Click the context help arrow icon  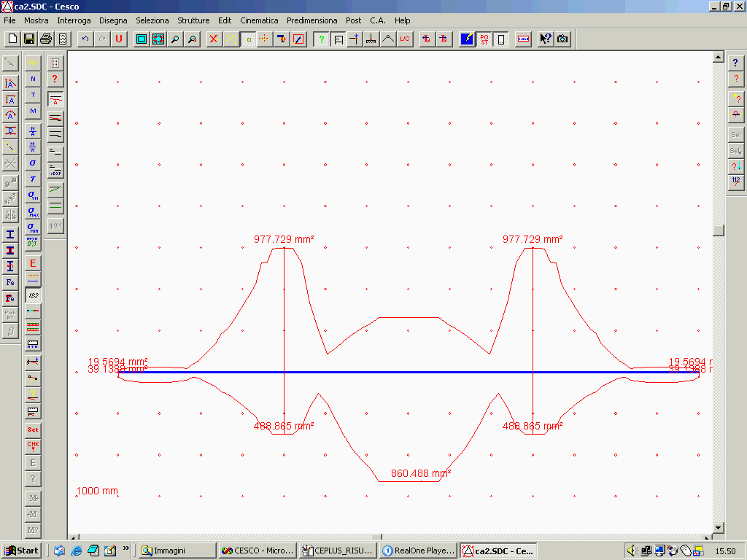[545, 39]
